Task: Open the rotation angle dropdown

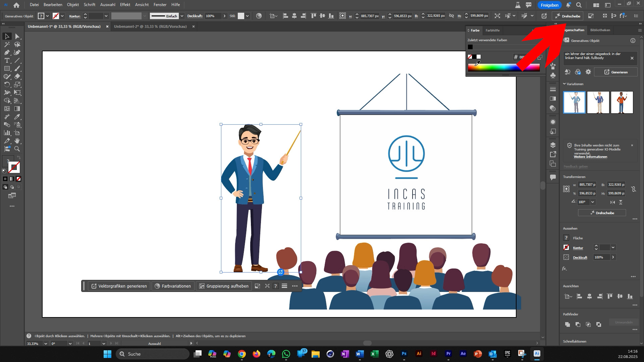Action: coord(593,202)
